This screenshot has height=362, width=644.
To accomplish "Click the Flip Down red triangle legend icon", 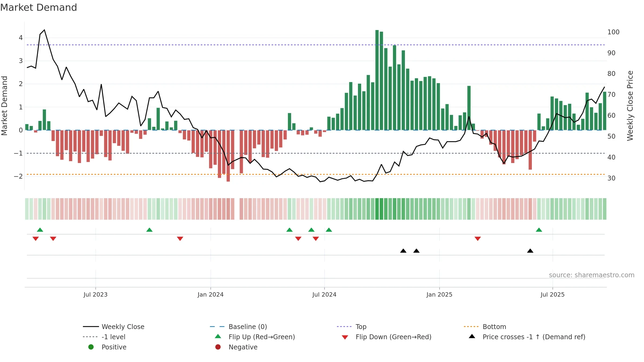I will [345, 337].
